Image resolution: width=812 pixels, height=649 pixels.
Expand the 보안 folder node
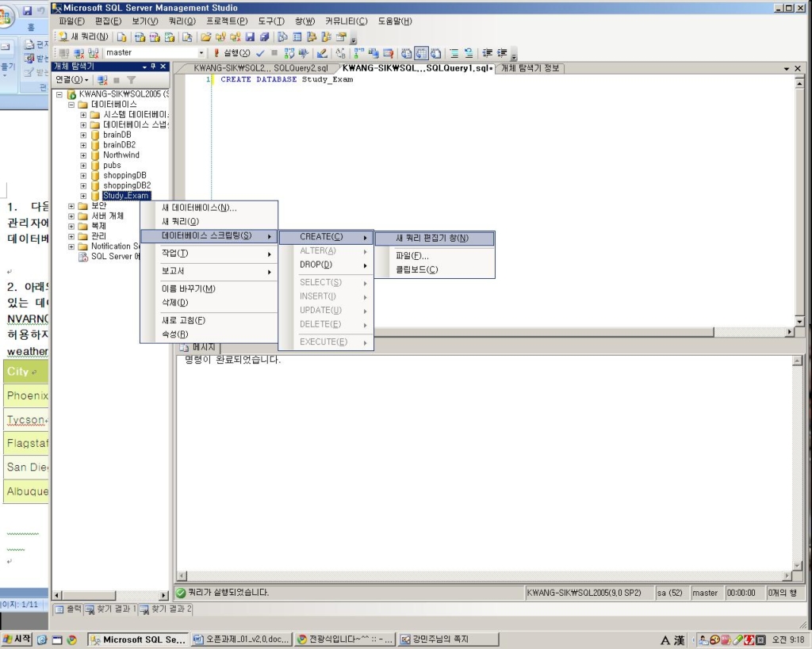[x=71, y=206]
